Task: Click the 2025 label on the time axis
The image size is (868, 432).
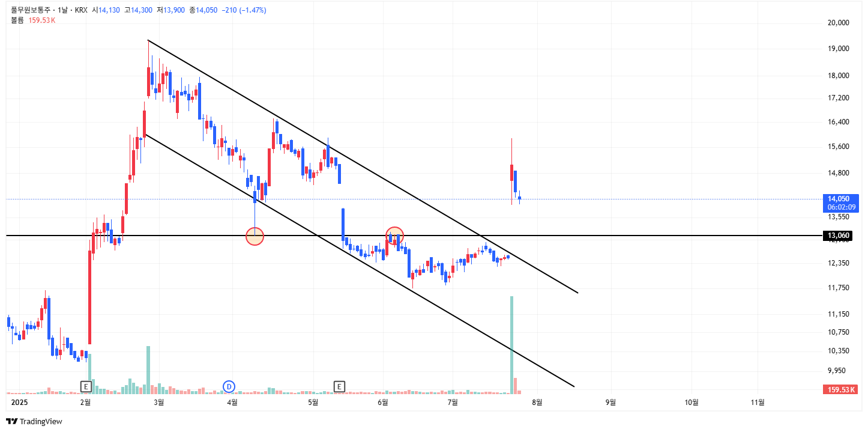Action: click(x=20, y=403)
